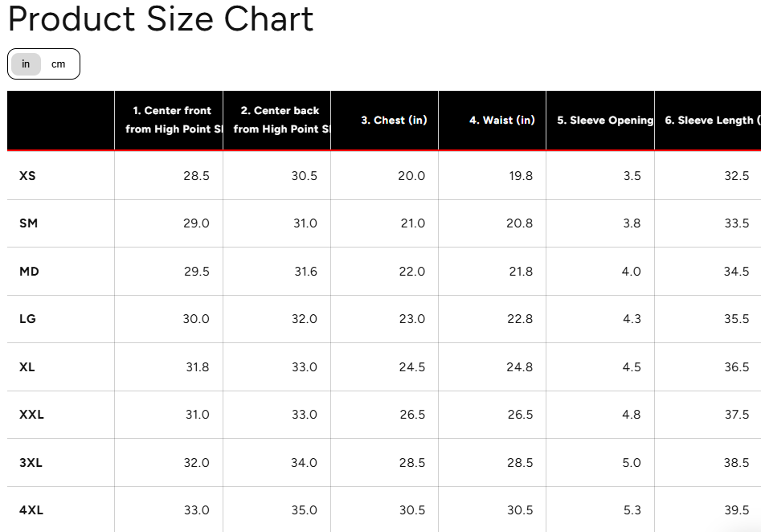Select the SM size row label

(28, 223)
